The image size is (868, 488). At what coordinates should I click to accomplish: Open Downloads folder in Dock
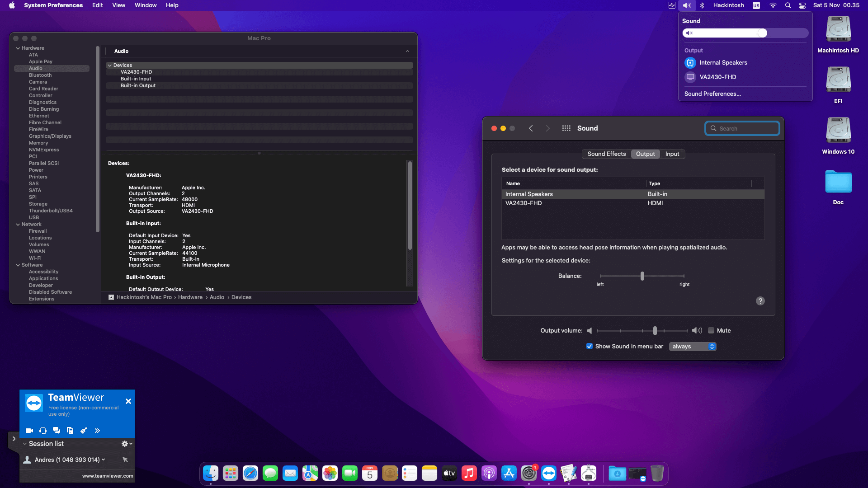coord(617,473)
